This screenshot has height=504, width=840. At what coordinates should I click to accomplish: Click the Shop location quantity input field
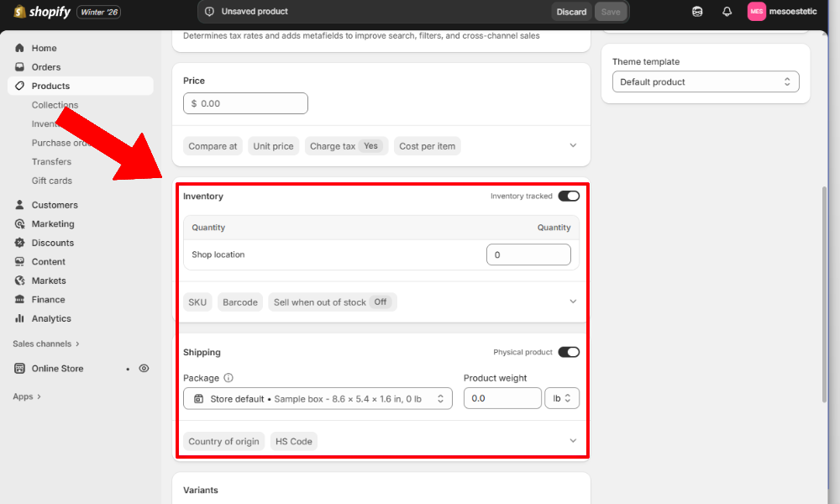[x=528, y=254]
